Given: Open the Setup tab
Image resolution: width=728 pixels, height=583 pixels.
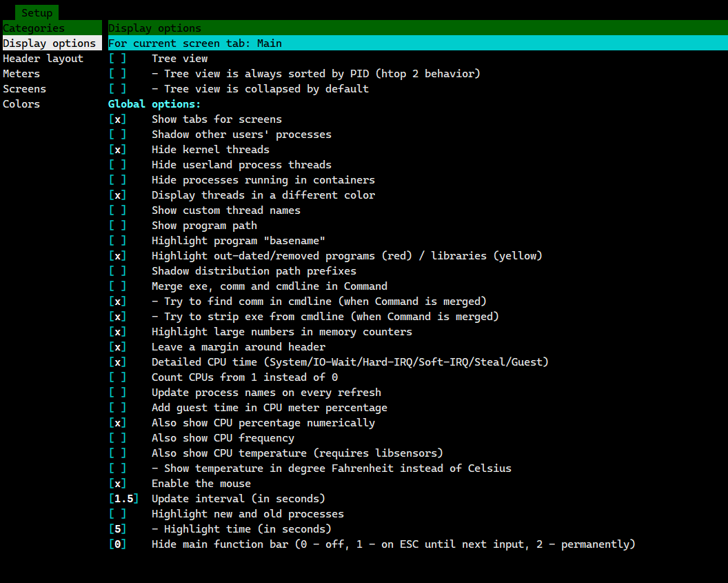Looking at the screenshot, I should click(37, 12).
